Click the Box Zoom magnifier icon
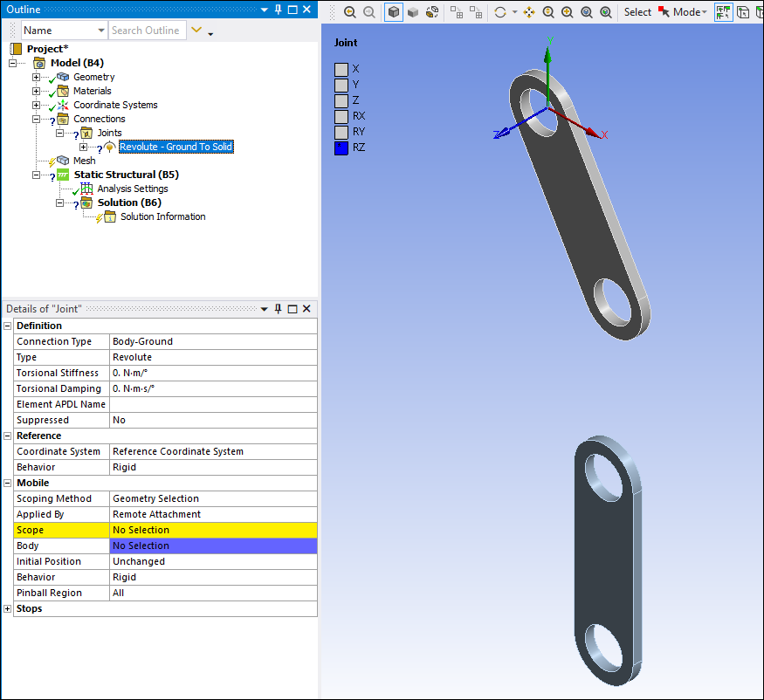This screenshot has height=700, width=764. click(568, 12)
